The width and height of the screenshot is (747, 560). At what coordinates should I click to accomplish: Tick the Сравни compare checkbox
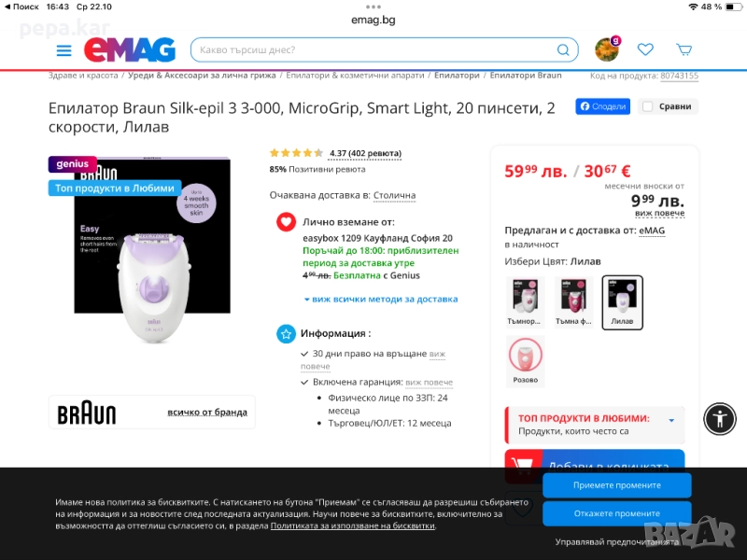point(647,106)
